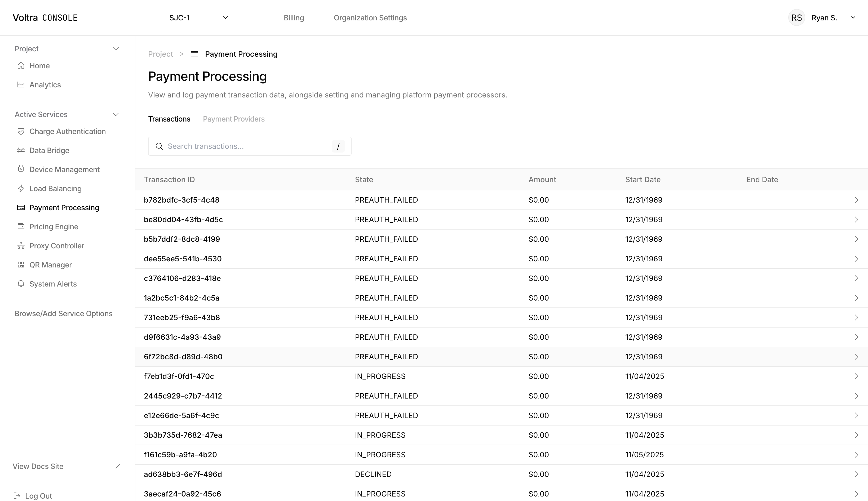The image size is (868, 501).
Task: Switch to the Payment Providers tab
Action: [x=234, y=119]
